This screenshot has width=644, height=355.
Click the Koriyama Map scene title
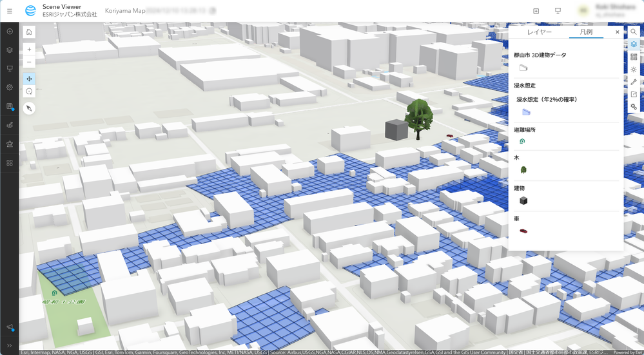pos(125,11)
